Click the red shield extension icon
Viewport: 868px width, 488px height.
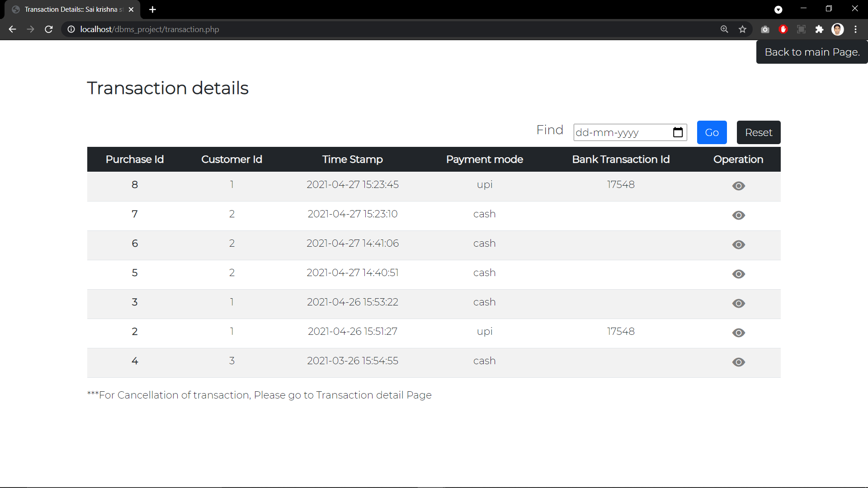tap(783, 29)
